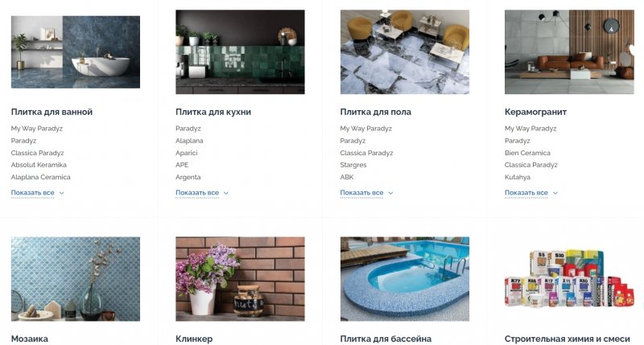
Task: Open the brick clinker image with flowers
Action: (x=240, y=279)
